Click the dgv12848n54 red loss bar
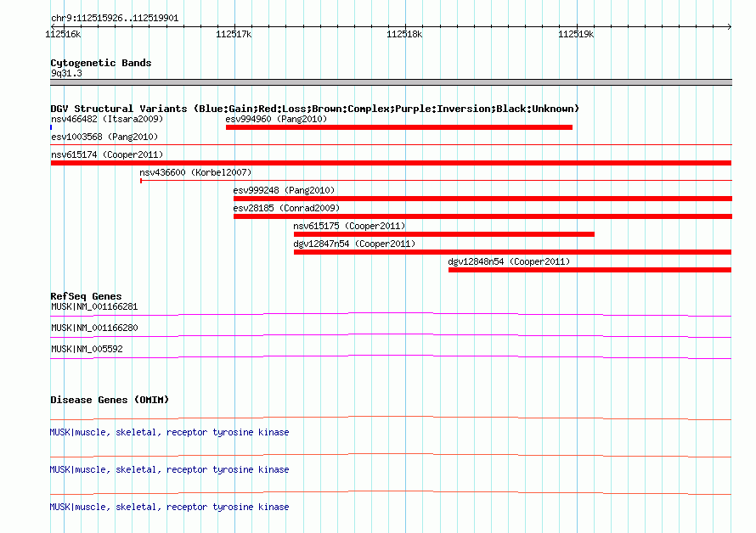 coord(590,270)
